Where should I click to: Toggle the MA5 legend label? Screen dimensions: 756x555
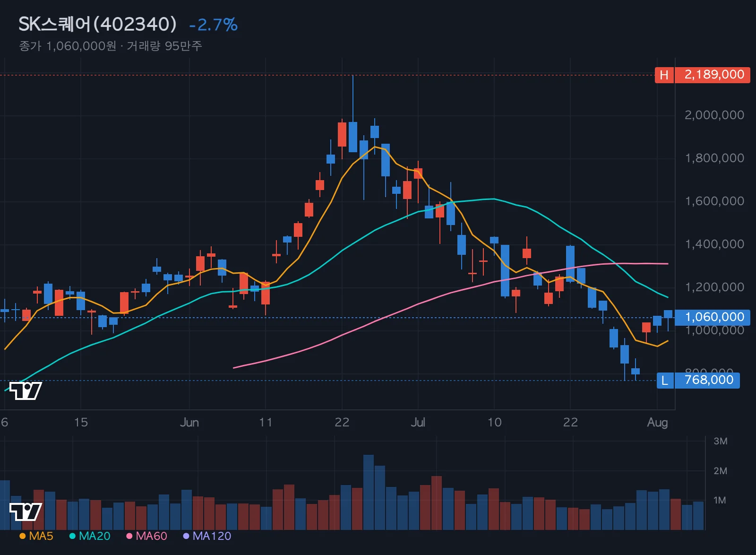[41, 536]
